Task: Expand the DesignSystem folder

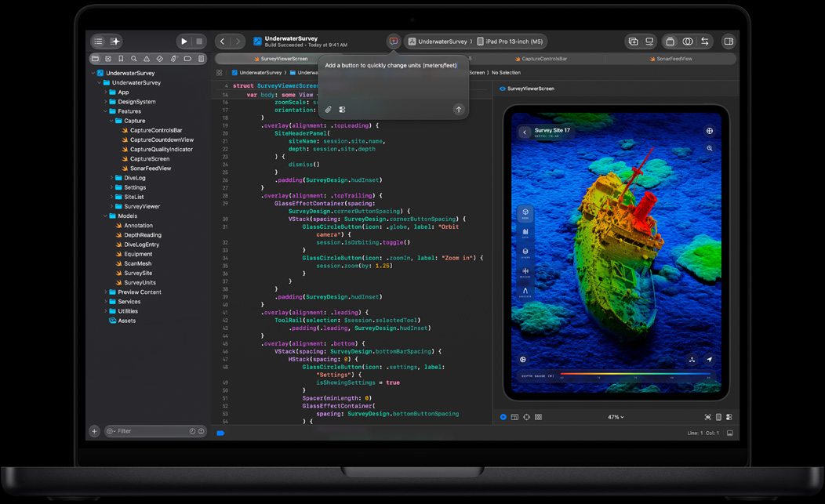Action: [106, 102]
